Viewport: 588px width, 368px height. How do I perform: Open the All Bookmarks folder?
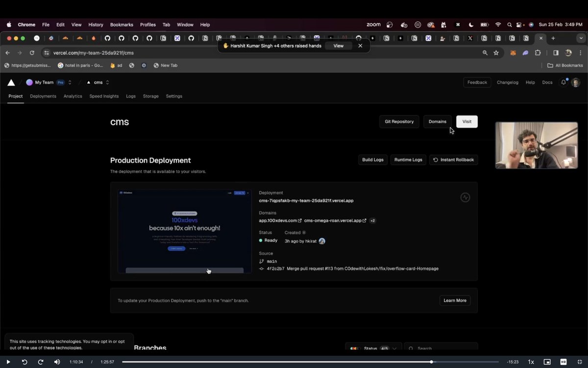click(565, 65)
